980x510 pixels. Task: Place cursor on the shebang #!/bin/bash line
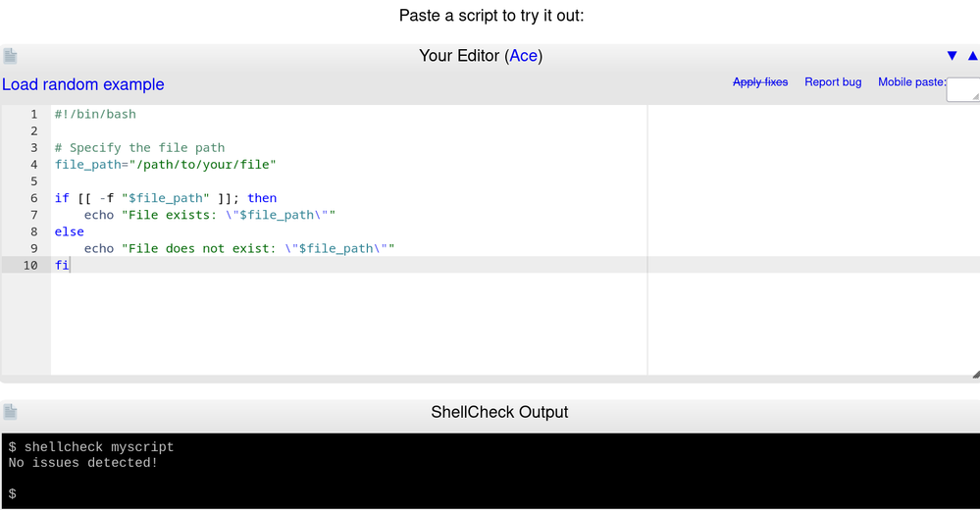click(x=95, y=115)
